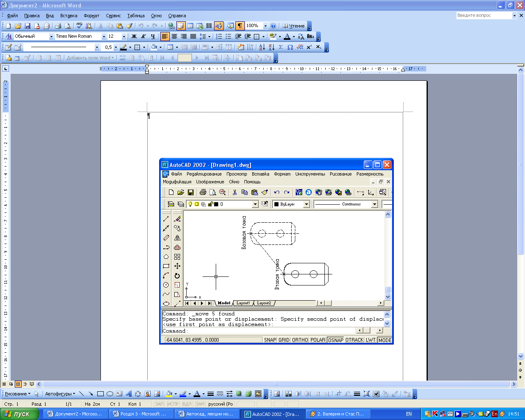Toggle Underline (Ч) formatting
This screenshot has height=420, width=525.
click(x=153, y=37)
